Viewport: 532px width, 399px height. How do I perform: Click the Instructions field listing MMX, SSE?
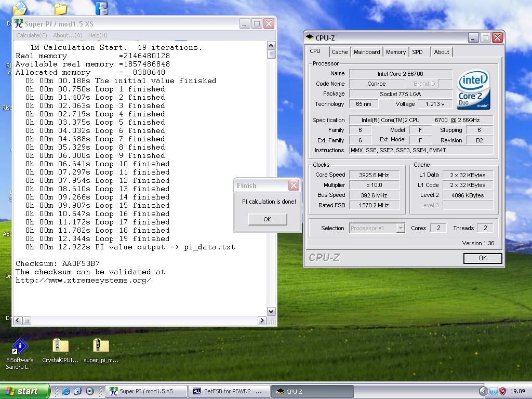tap(421, 150)
